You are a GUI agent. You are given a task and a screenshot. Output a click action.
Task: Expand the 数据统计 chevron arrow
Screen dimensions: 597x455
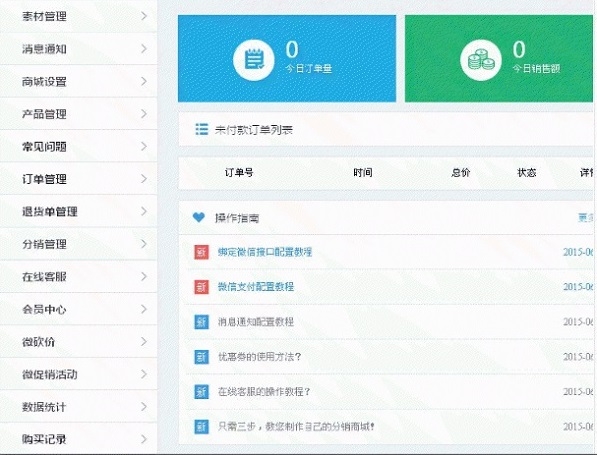[x=144, y=407]
